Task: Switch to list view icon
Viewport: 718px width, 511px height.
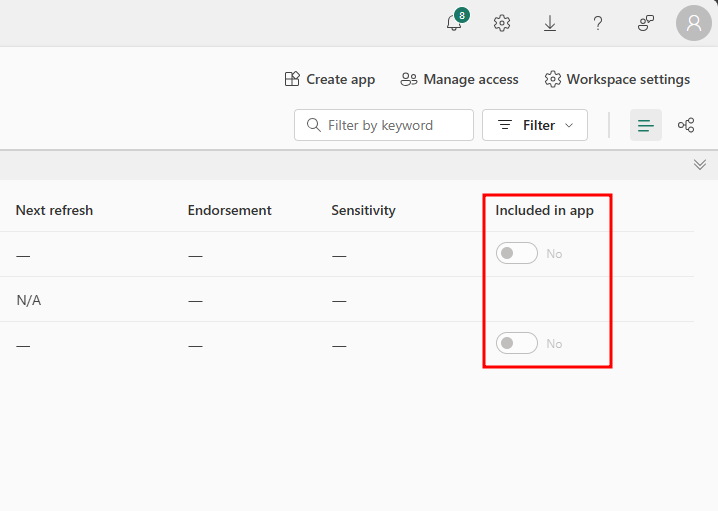Action: (x=646, y=125)
